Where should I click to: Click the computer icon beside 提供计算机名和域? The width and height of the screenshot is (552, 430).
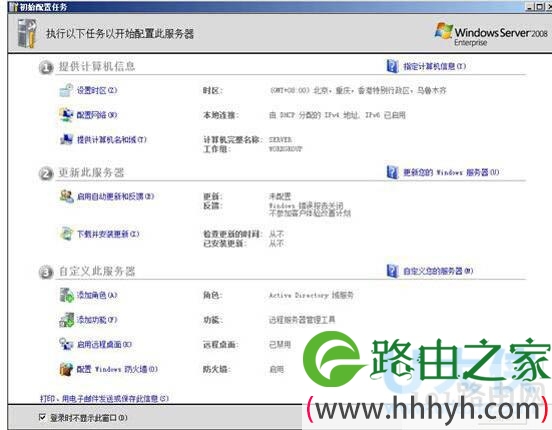click(66, 139)
